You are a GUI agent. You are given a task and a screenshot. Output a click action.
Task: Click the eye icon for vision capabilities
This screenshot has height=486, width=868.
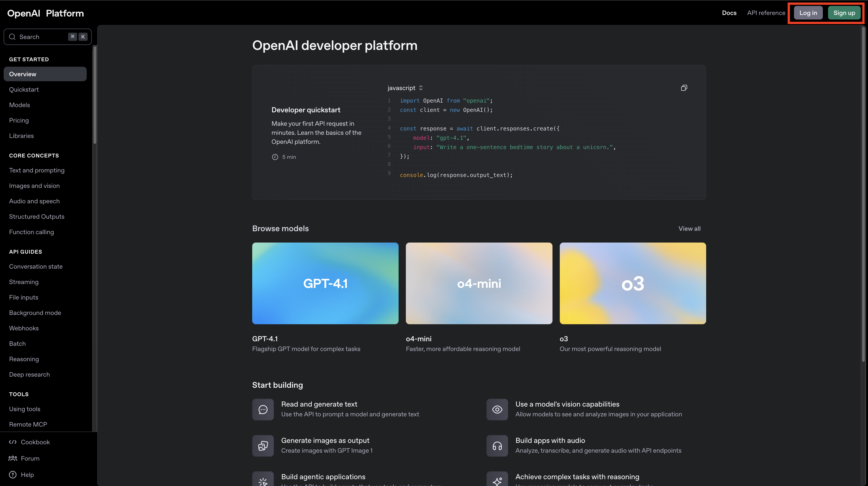point(497,409)
